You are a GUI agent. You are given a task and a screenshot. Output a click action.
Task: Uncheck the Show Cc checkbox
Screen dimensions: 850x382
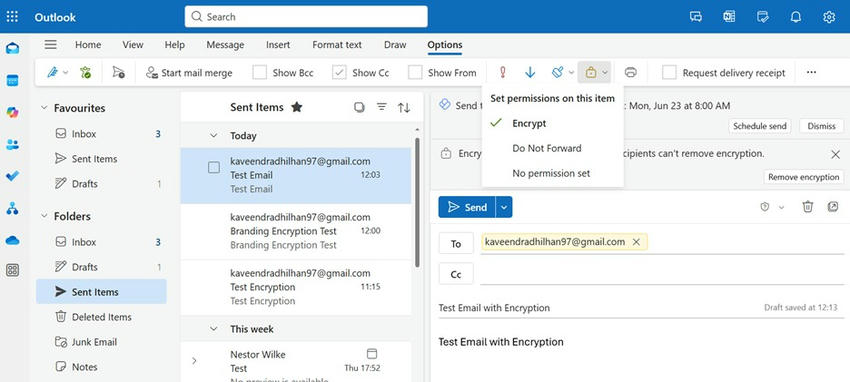[x=339, y=73]
